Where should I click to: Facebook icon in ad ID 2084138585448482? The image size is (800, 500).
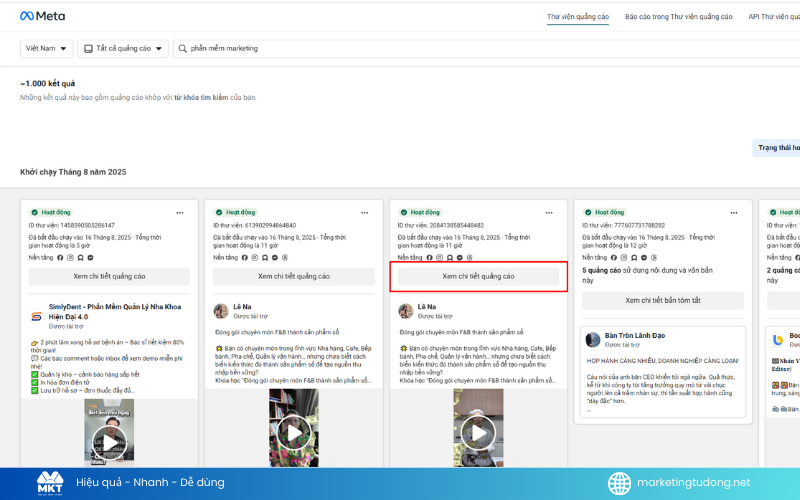coord(430,258)
